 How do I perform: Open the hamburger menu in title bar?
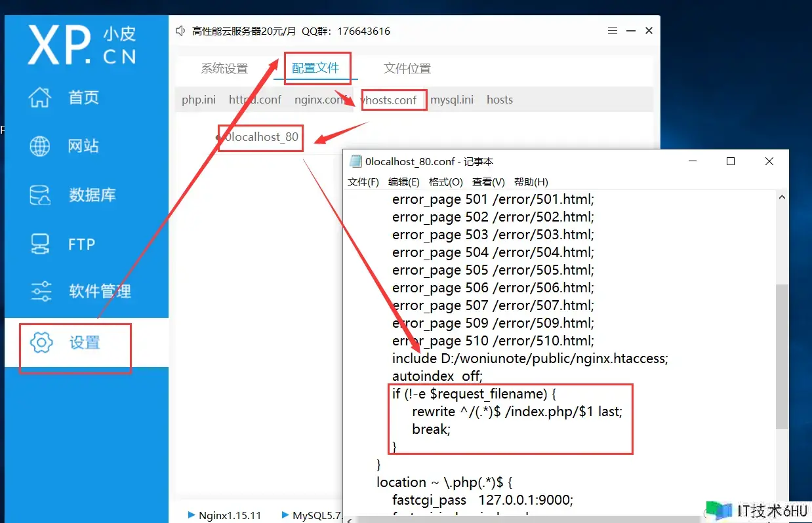tap(613, 31)
